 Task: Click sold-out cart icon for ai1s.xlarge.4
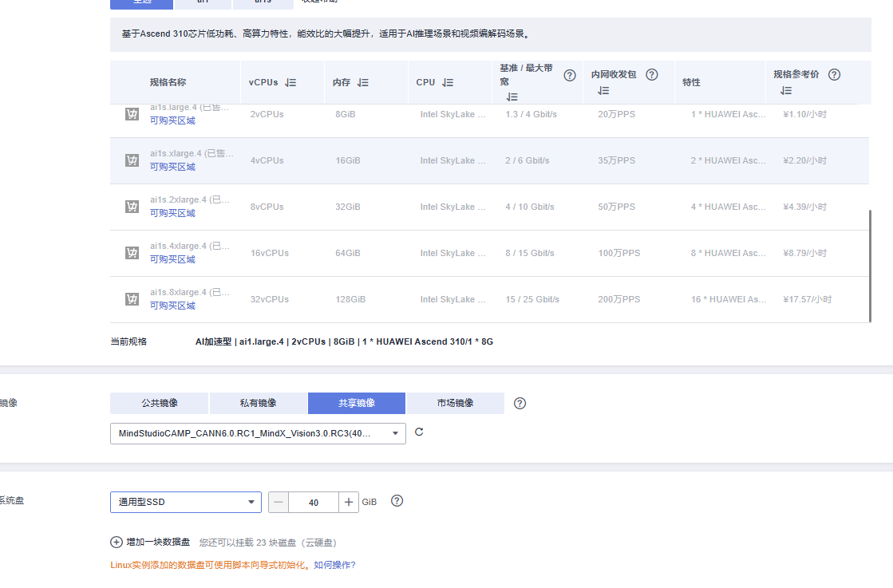pos(132,160)
